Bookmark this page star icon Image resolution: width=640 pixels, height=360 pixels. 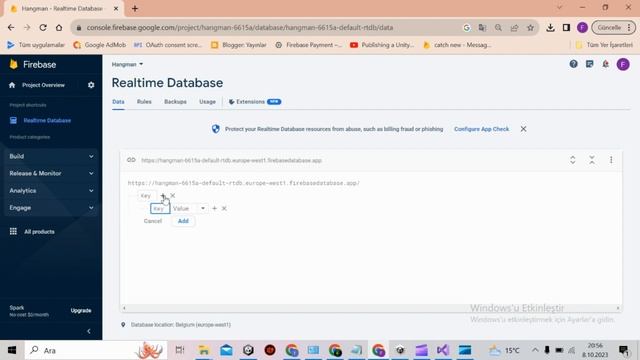pyautogui.click(x=530, y=27)
